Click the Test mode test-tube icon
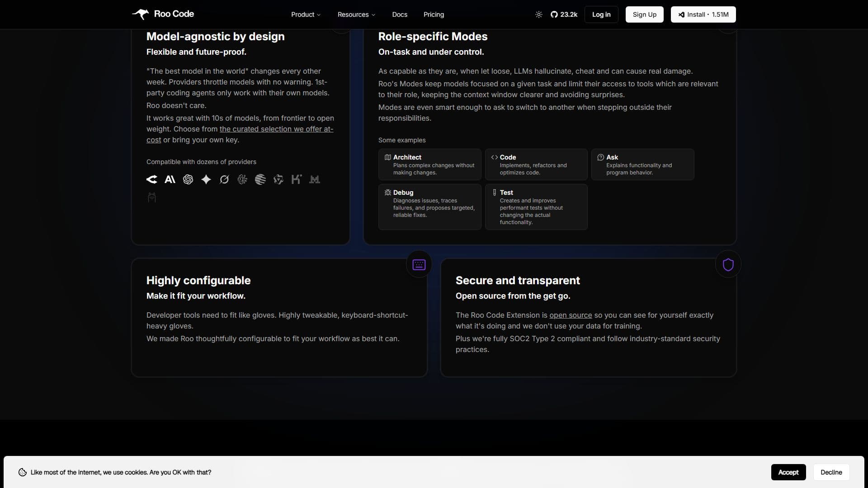868x488 pixels. [495, 192]
